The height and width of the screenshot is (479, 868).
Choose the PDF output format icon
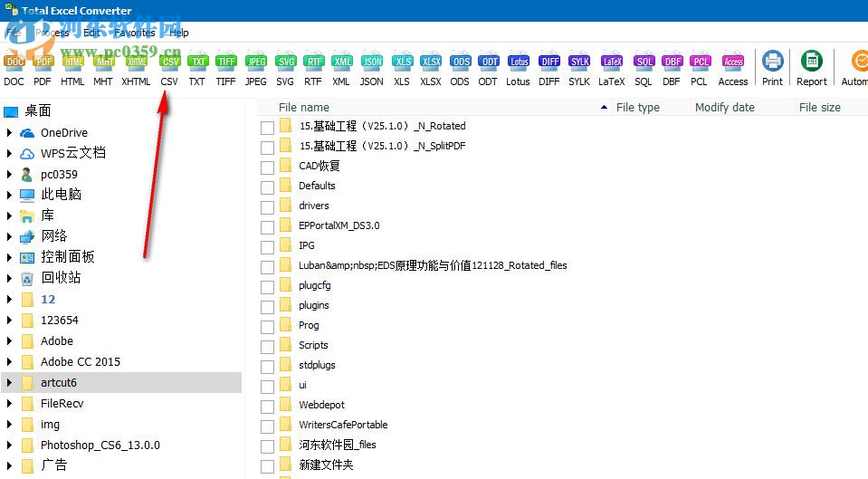coord(43,62)
